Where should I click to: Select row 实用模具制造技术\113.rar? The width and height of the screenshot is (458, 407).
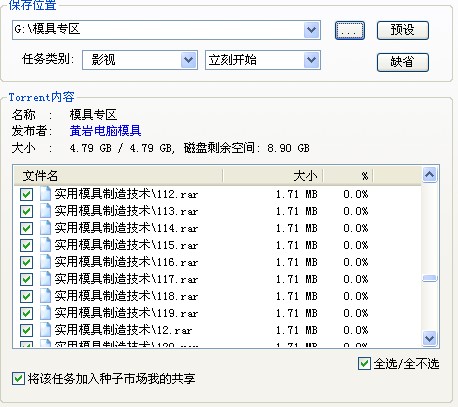tap(218, 211)
